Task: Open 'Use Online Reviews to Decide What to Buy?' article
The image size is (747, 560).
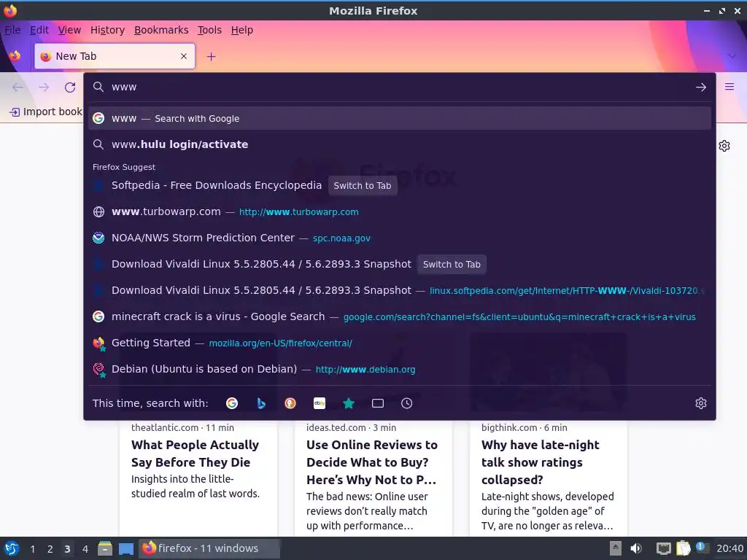Action: 371,462
